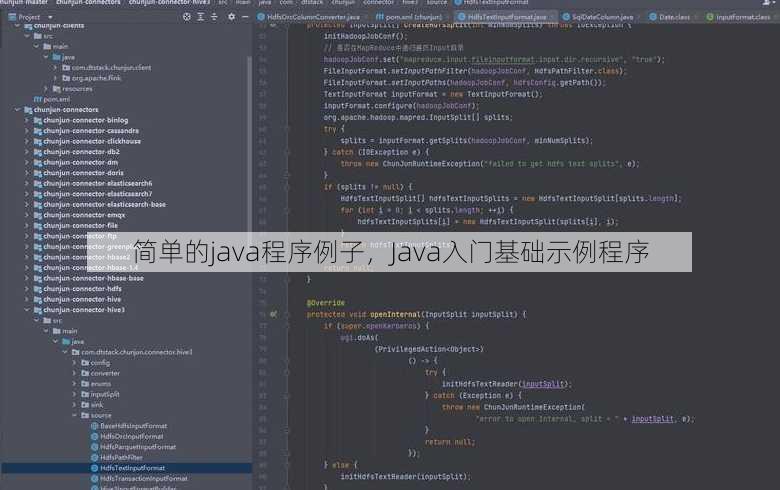Screen dimensions: 780x490
Task: Expand chunjun-connector-cassandra module
Action: tap(27, 131)
